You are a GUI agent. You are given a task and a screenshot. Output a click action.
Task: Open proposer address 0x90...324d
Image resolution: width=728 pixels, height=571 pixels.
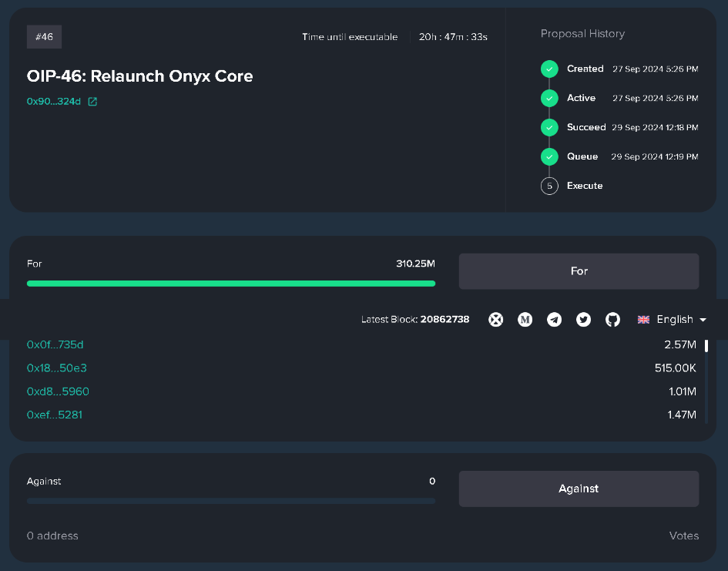[54, 102]
